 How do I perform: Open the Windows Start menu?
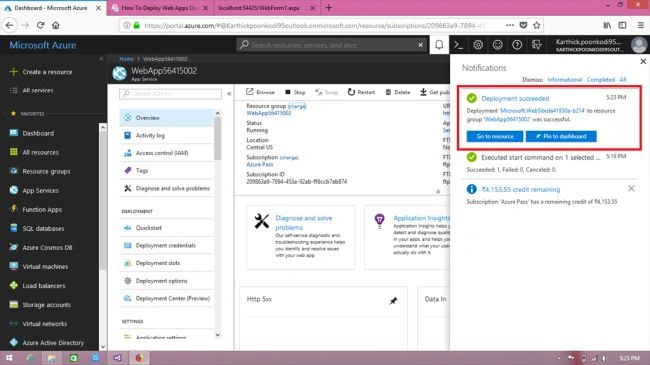pyautogui.click(x=9, y=358)
